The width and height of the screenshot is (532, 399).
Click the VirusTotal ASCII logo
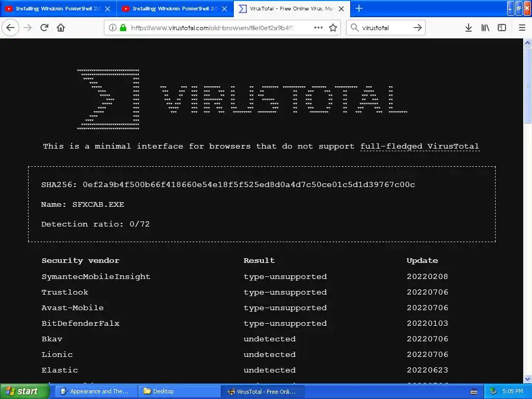(242, 99)
